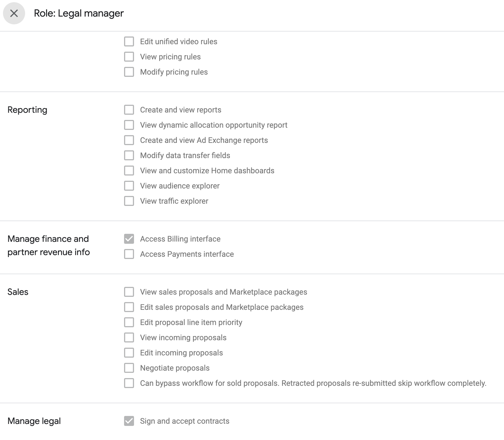Viewport: 504px width, 440px height.
Task: Enable bypass workflow for sold proposals
Action: (129, 383)
